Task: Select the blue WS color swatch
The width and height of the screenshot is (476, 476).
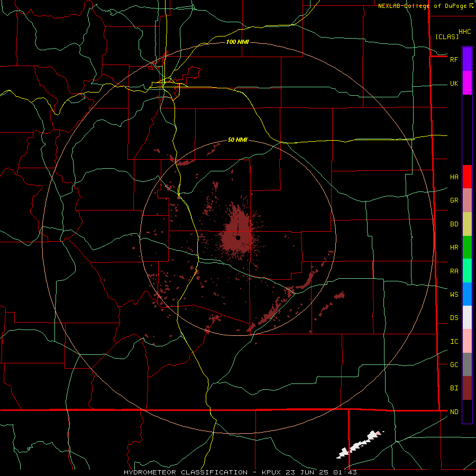Action: tap(467, 294)
